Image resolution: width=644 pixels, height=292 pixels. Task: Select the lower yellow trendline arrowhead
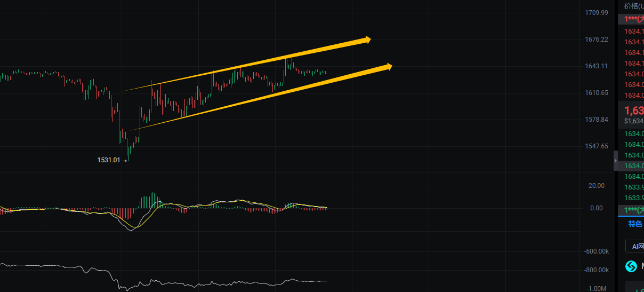[388, 66]
